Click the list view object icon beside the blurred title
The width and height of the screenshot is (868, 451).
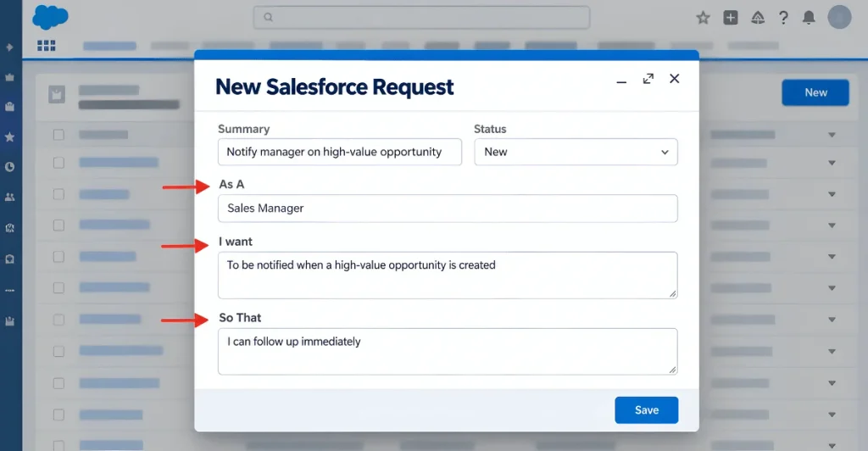click(x=57, y=95)
